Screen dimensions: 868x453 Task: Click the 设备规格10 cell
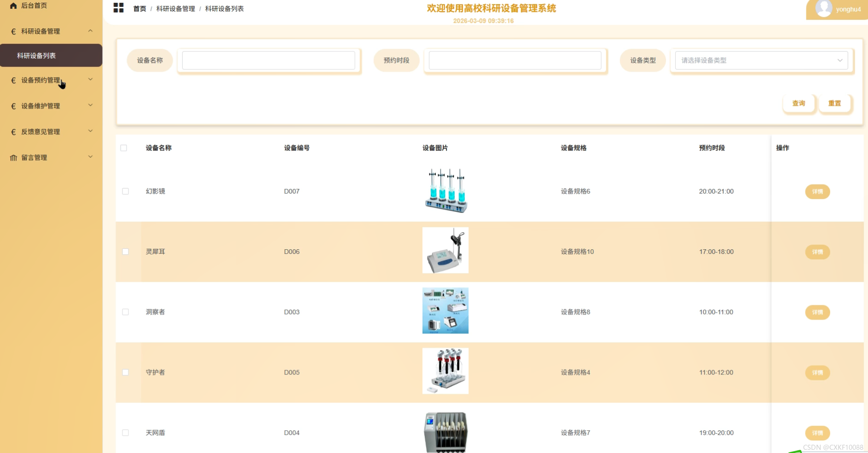577,252
